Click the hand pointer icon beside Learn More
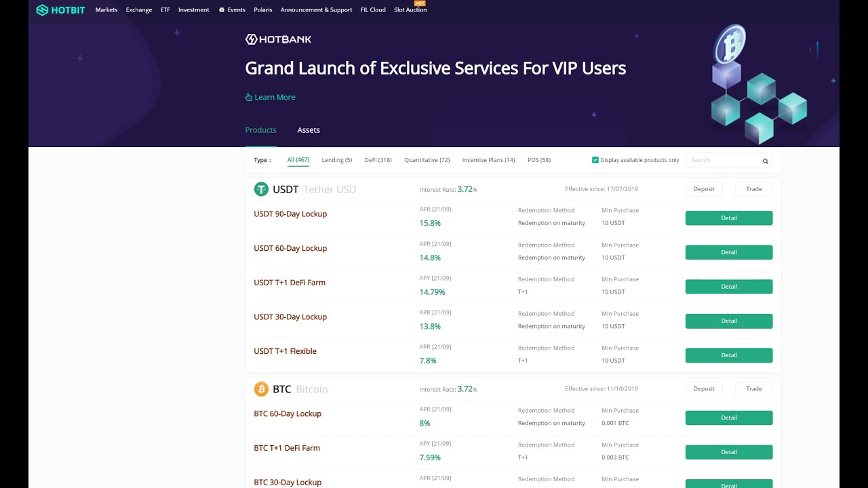The width and height of the screenshot is (868, 488). [x=249, y=97]
